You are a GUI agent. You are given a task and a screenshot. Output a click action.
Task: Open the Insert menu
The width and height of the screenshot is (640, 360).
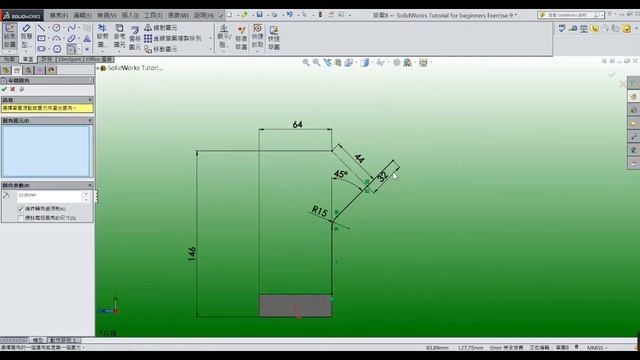(x=130, y=16)
